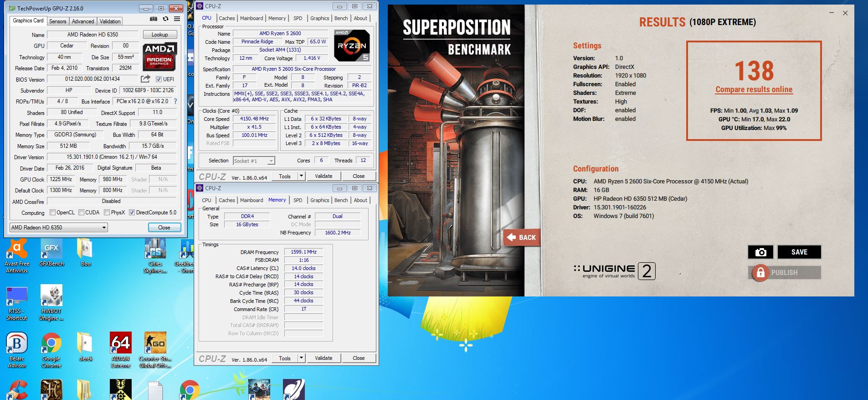This screenshot has width=868, height=400.
Task: Click the BIOS export arrow icon in GPU-Z
Action: (145, 79)
